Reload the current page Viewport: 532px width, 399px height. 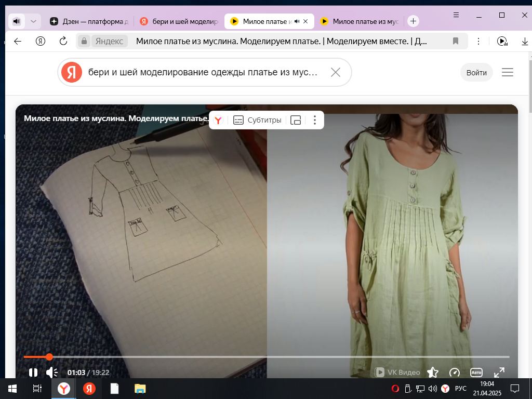click(x=63, y=41)
